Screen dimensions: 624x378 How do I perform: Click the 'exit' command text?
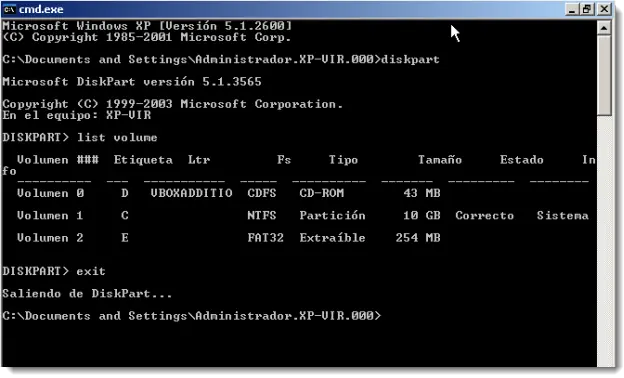[91, 271]
